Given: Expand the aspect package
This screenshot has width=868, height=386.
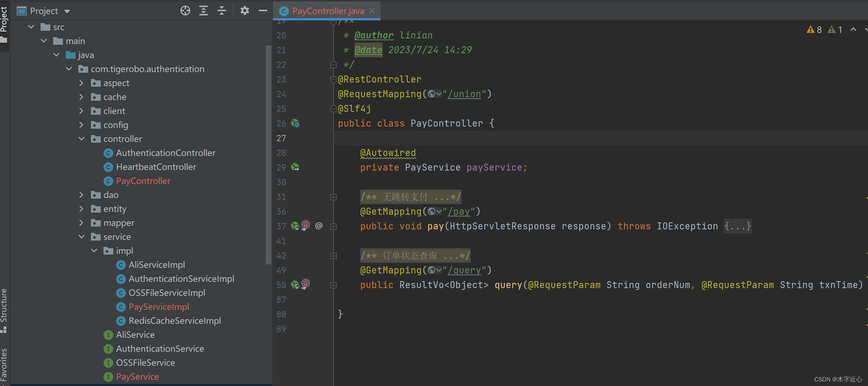Looking at the screenshot, I should [81, 83].
